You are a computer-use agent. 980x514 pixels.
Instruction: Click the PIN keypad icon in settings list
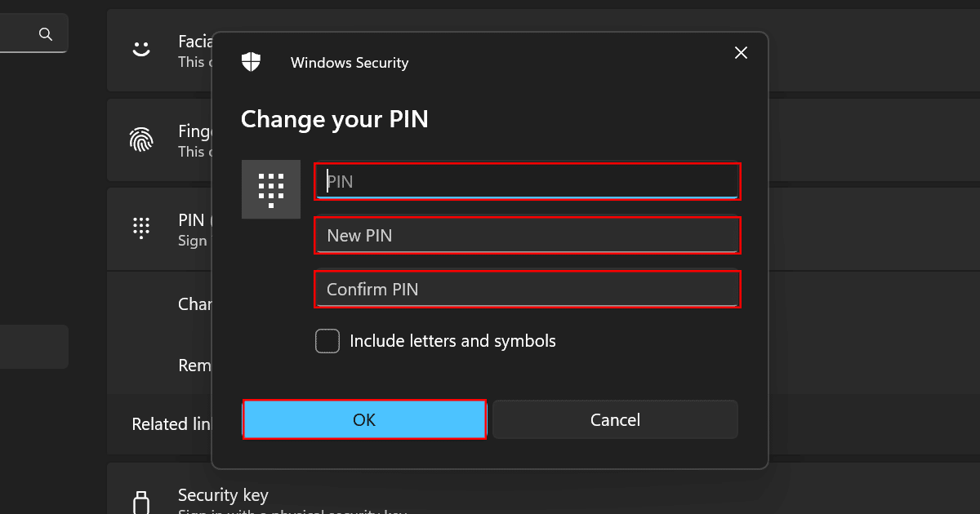coord(141,228)
